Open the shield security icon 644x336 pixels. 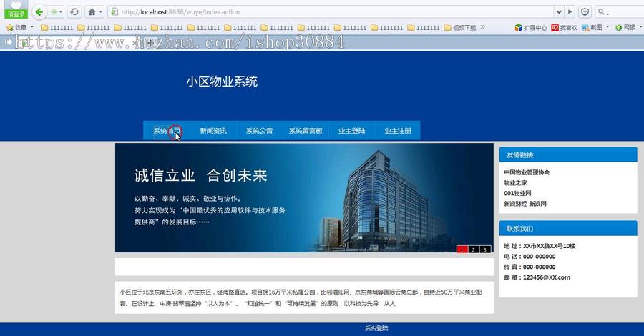coord(585,12)
